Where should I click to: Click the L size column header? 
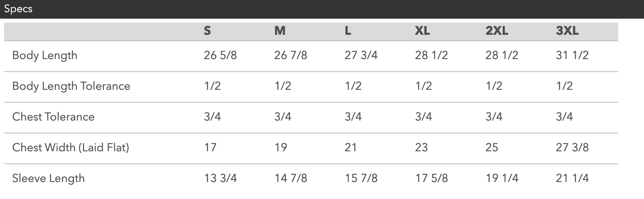(x=348, y=31)
